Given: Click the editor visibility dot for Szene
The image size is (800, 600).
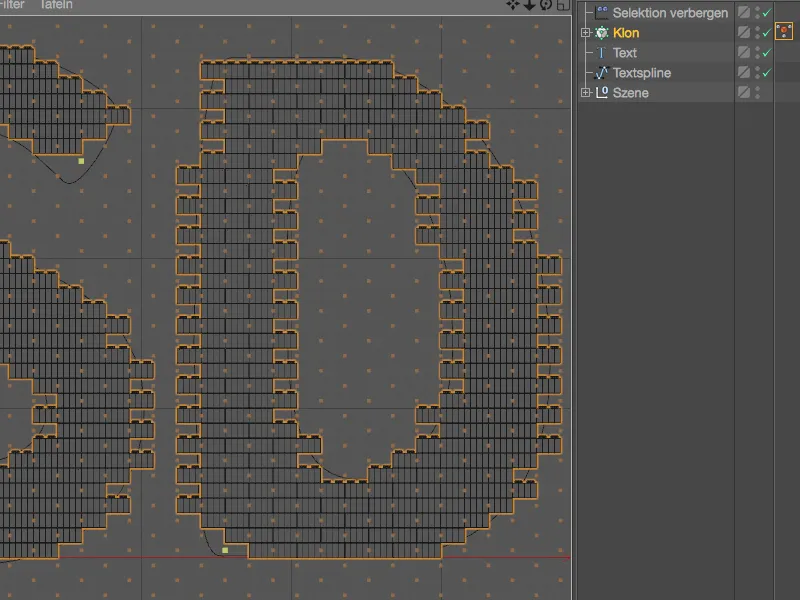Looking at the screenshot, I should click(756, 89).
